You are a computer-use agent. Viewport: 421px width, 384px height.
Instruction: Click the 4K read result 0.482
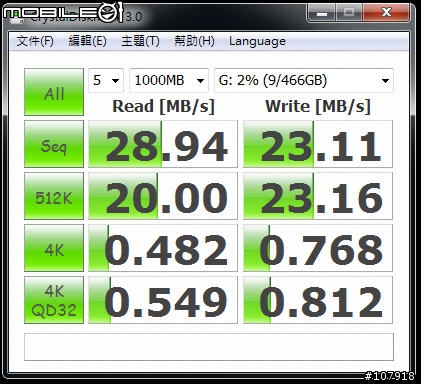163,248
